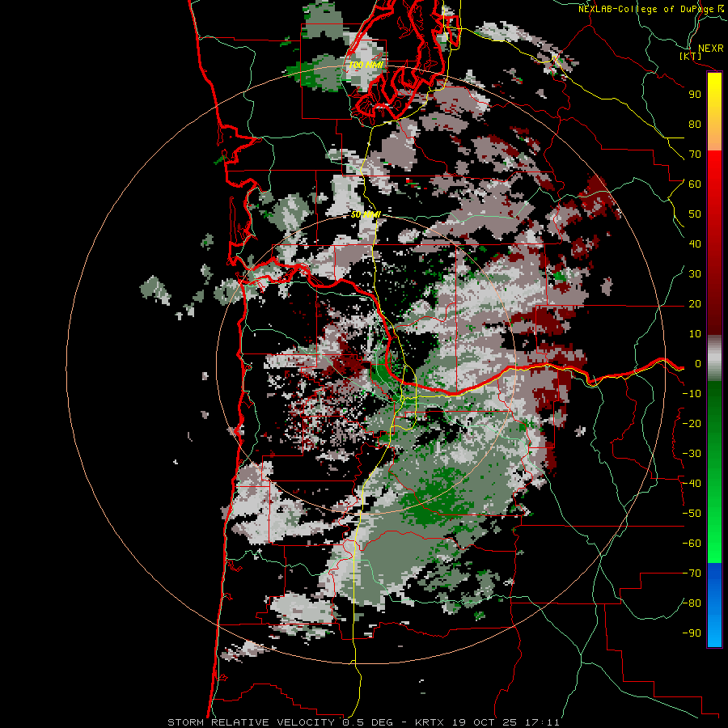Viewport: 728px width, 728px height.
Task: Click the 80 knot scale label
Action: (695, 125)
